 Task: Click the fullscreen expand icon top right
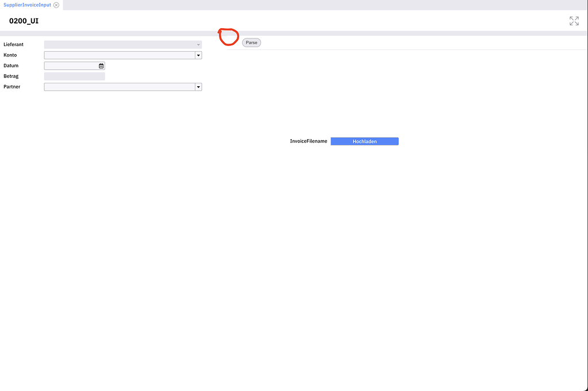pyautogui.click(x=574, y=21)
